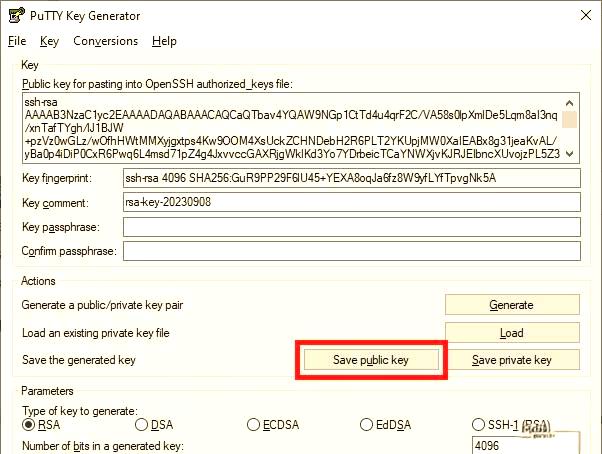Screen dimensions: 602x454
Task: Open the Help menu
Action: coord(164,41)
